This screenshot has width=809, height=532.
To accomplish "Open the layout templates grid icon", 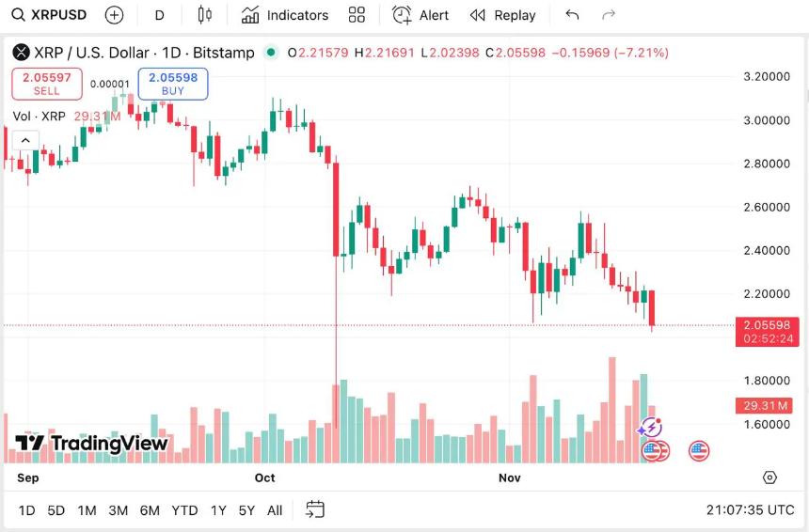I will click(357, 15).
